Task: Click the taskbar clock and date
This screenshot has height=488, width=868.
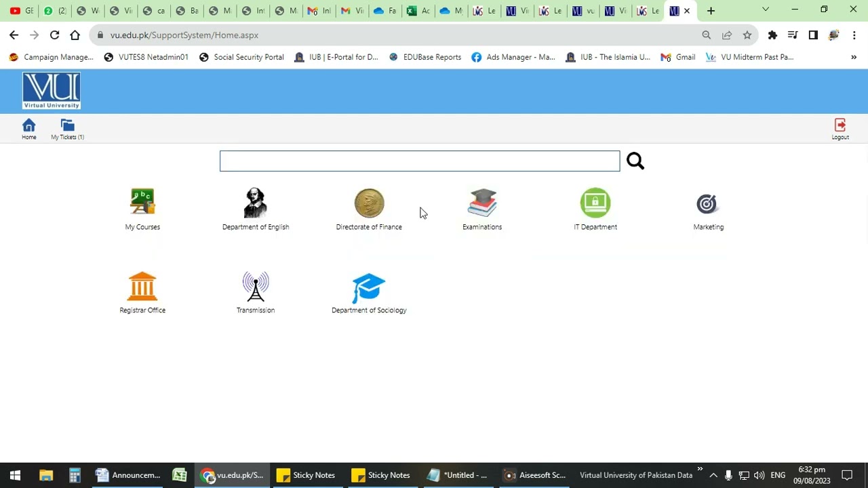Action: point(812,475)
